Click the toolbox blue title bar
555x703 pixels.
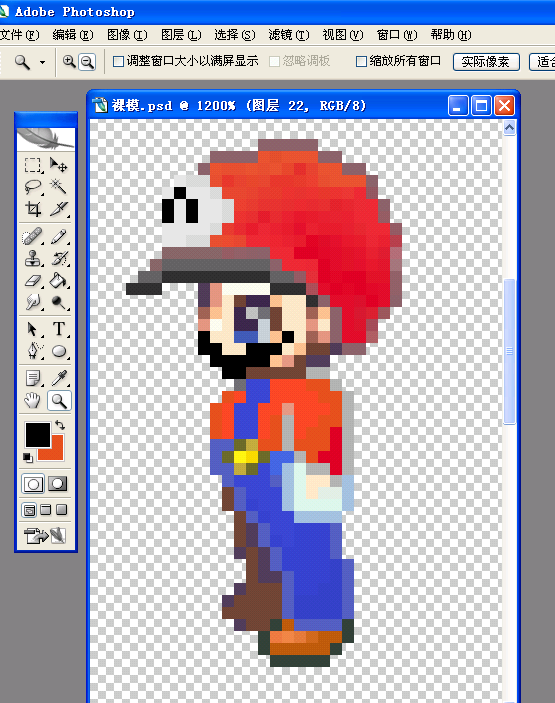[x=46, y=119]
